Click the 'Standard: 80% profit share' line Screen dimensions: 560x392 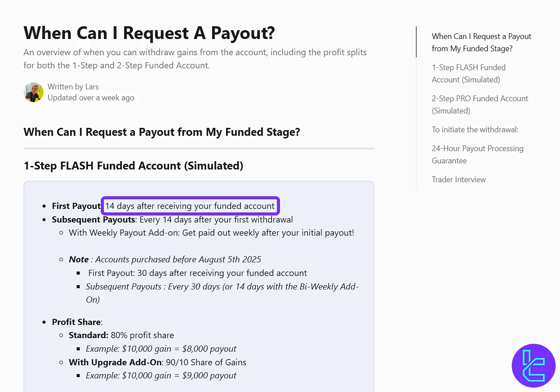(121, 335)
